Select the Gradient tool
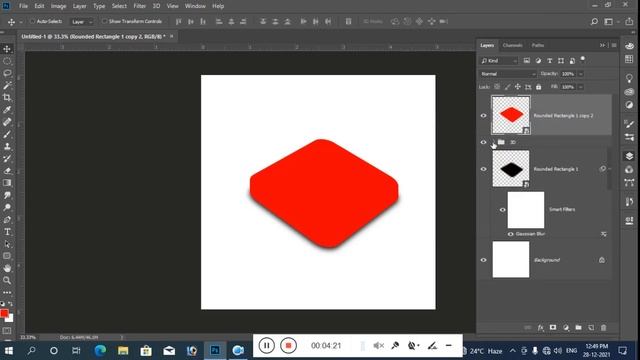 click(7, 183)
